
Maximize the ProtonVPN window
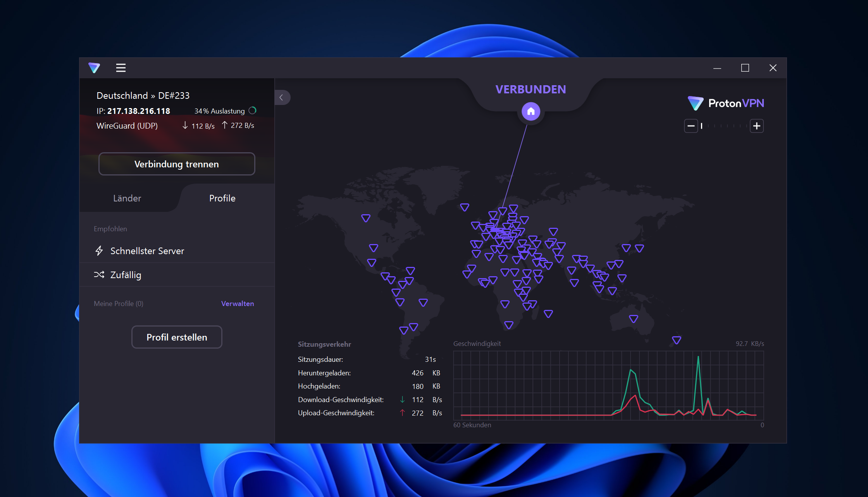coord(745,68)
